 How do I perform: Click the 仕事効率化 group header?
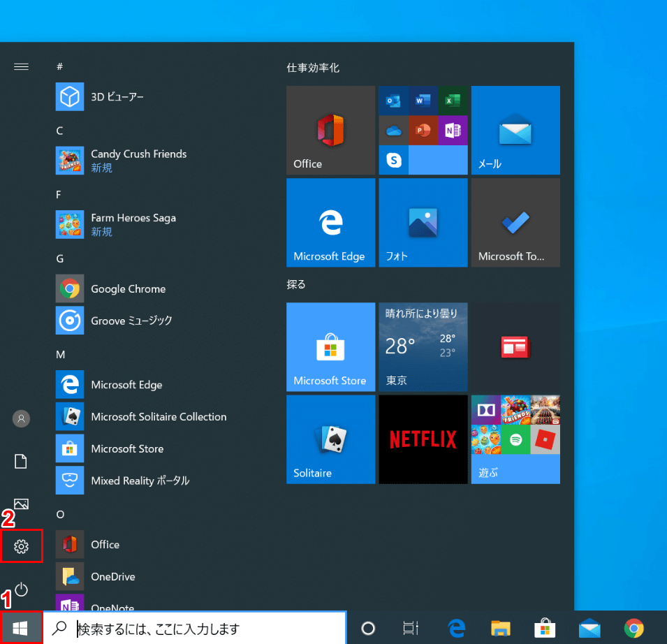313,68
